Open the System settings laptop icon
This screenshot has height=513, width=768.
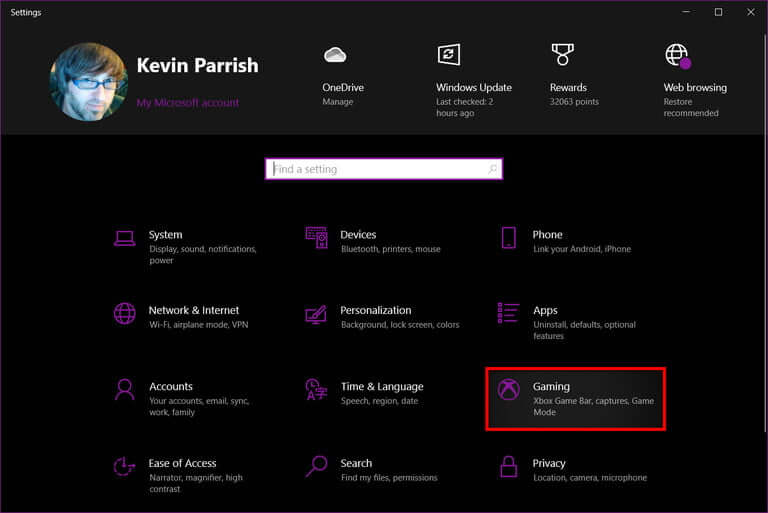pos(124,238)
